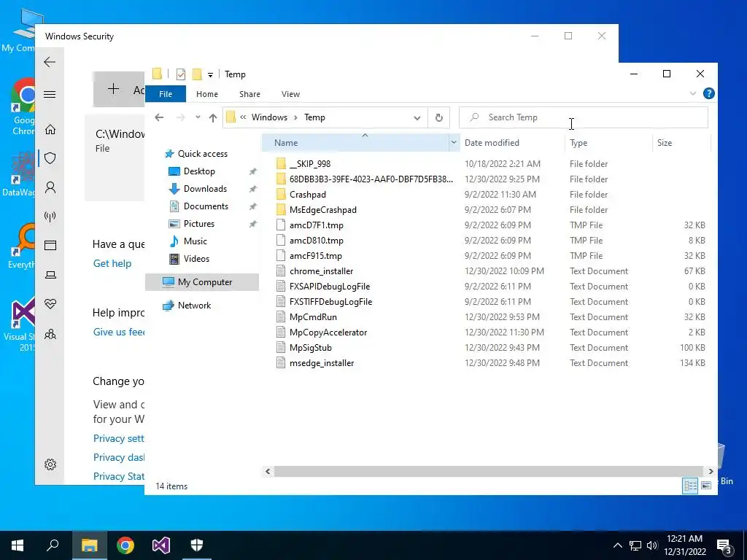This screenshot has width=747, height=560.
Task: Open Virus & threat protection shield icon
Action: tap(50, 158)
